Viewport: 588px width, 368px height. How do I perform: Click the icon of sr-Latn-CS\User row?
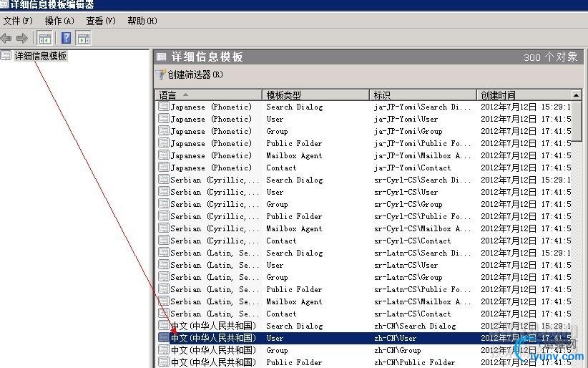coord(164,265)
